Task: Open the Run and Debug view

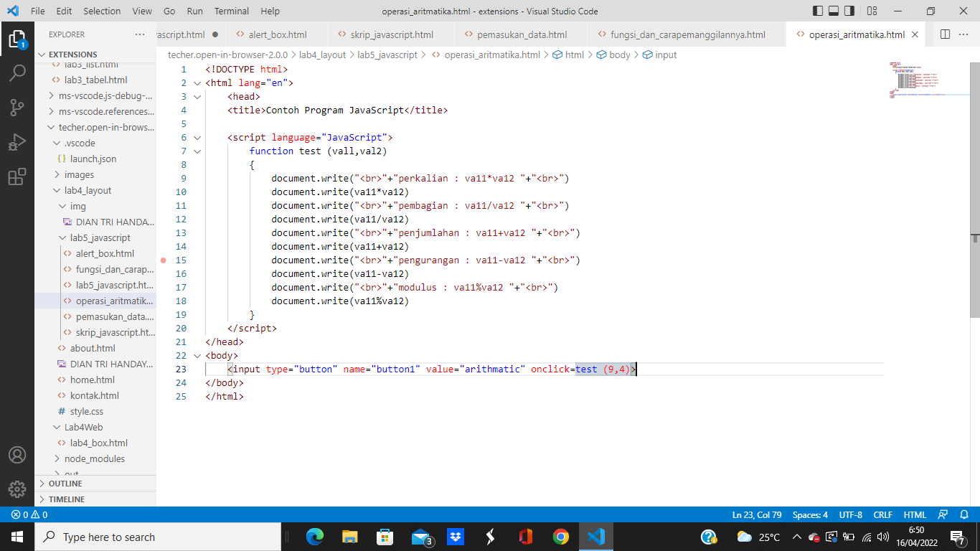Action: [17, 140]
